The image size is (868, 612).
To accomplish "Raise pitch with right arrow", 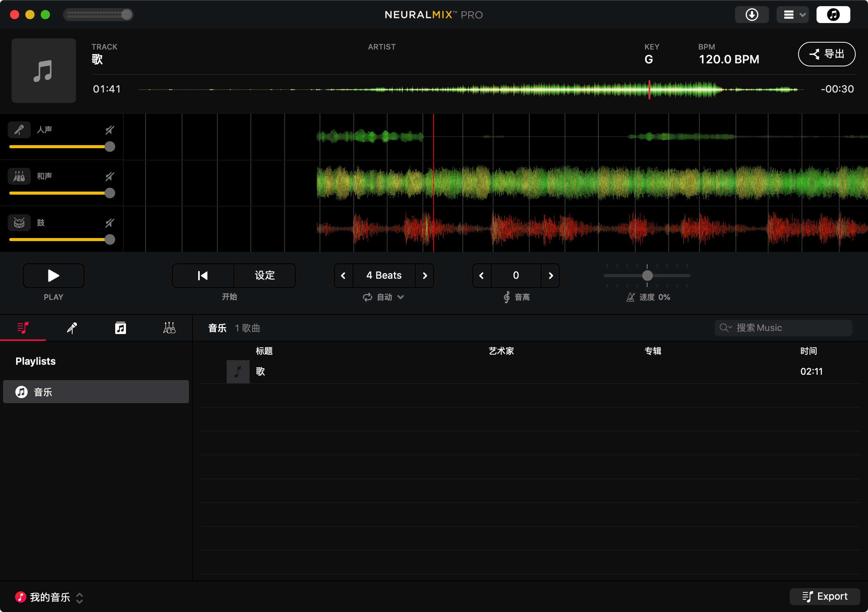I will [x=551, y=275].
